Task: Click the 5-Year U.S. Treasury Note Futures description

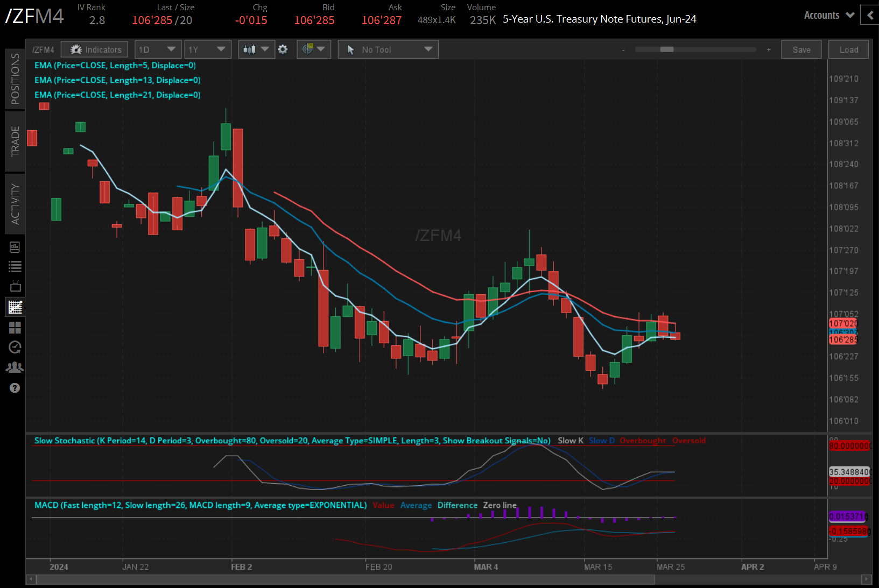Action: coord(600,19)
